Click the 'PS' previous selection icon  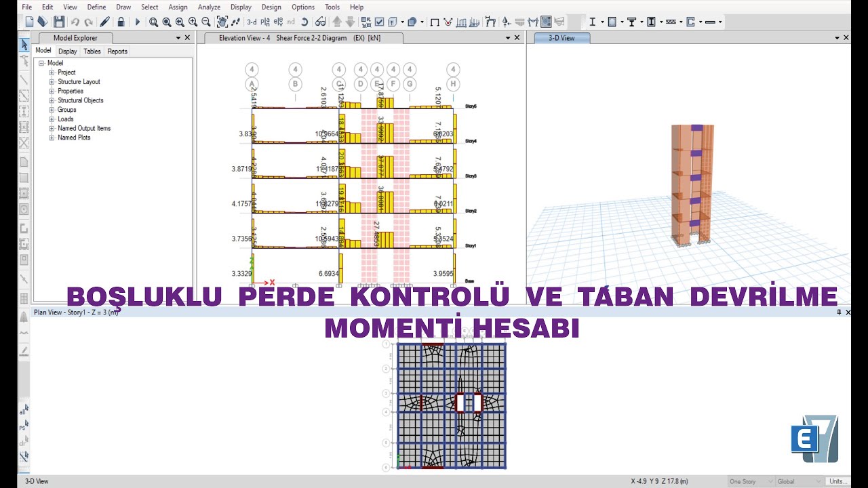tap(24, 426)
